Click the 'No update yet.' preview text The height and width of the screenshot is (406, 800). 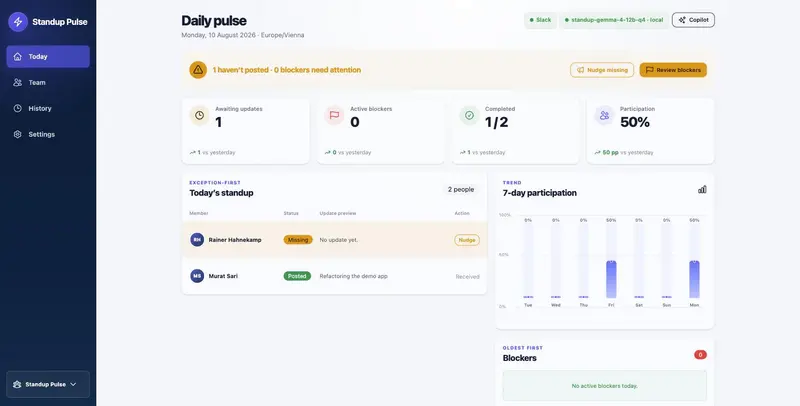[339, 240]
